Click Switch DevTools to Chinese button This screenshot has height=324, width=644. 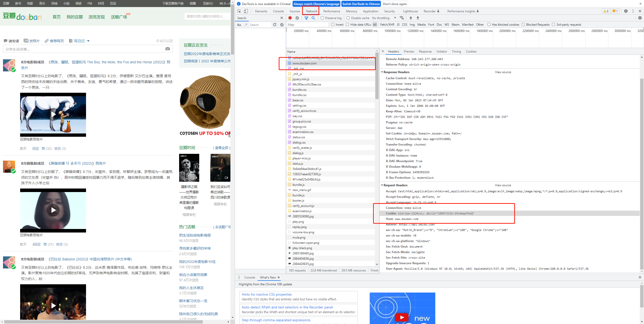point(361,4)
